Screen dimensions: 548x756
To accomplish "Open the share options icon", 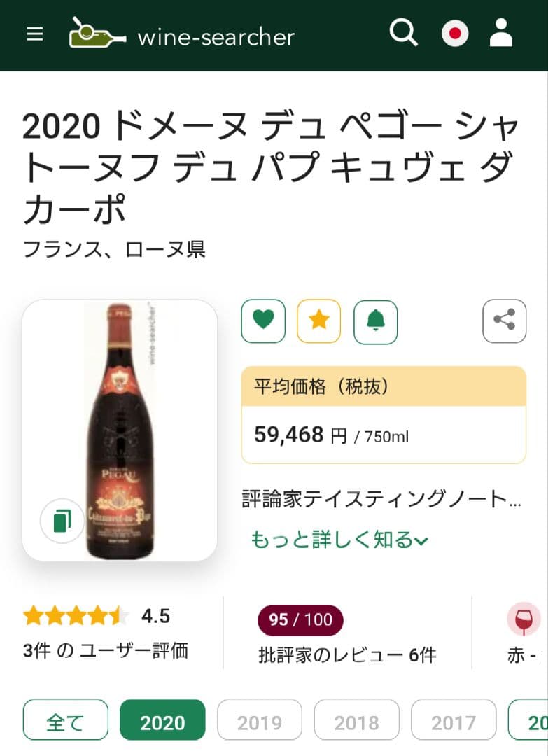I will point(504,321).
